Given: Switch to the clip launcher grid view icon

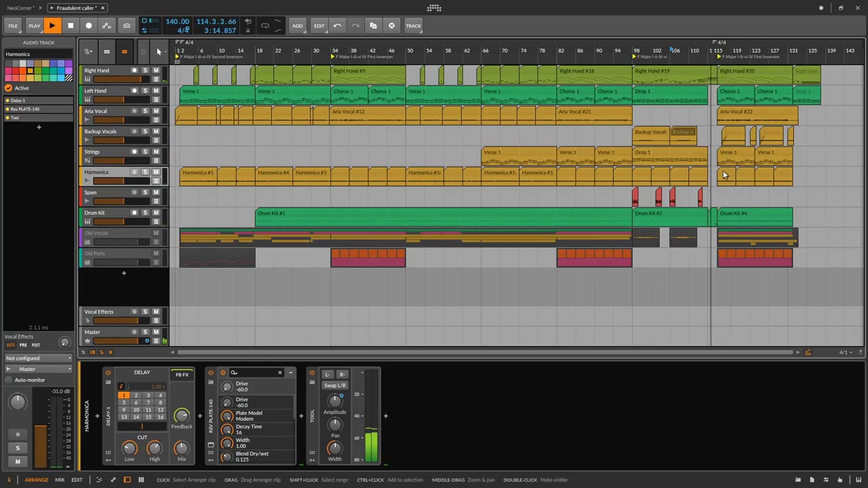Looking at the screenshot, I should [106, 52].
